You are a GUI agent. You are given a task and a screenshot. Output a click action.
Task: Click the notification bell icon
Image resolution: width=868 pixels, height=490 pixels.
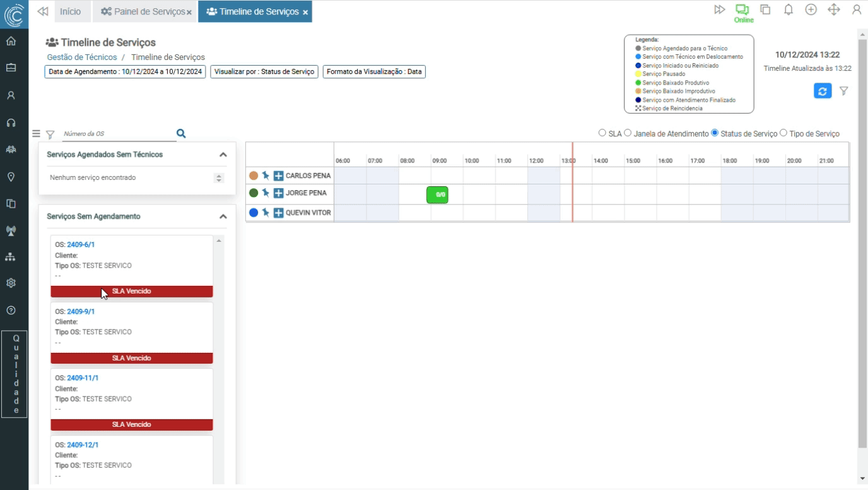(788, 10)
